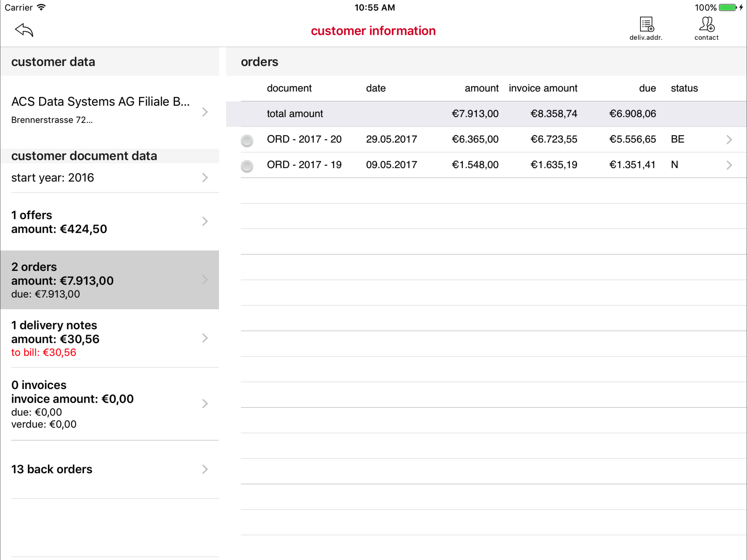
Task: Click due value €5.556,65
Action: coord(632,139)
